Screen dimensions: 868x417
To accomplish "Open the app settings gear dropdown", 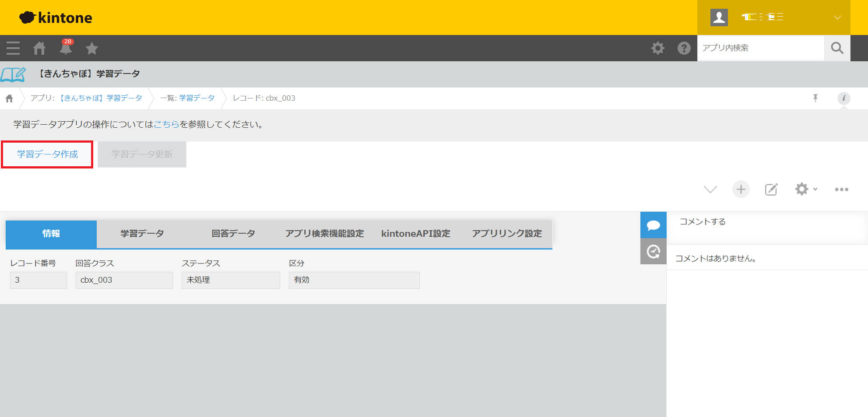I will click(805, 189).
